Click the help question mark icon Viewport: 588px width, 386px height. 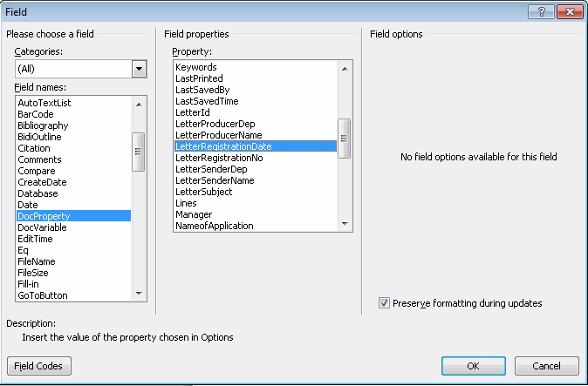(541, 12)
